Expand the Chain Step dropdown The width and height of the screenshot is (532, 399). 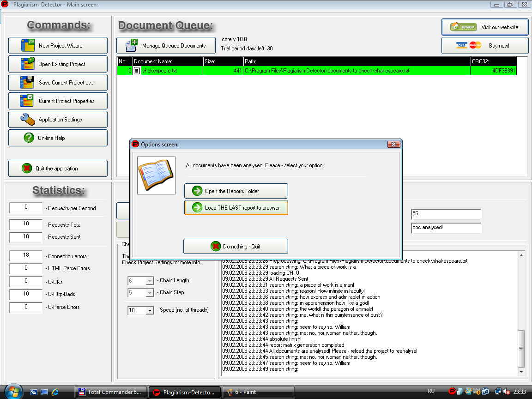[150, 293]
